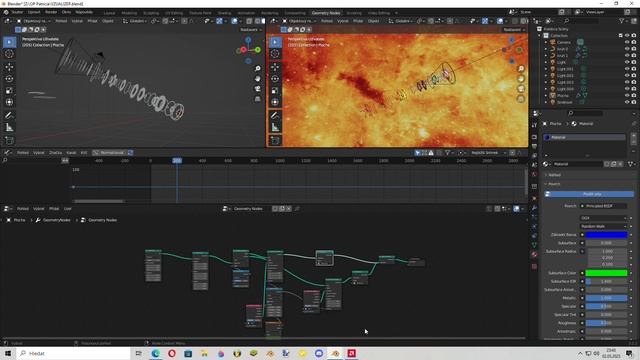
Task: Click the outliner filter funnel icon
Action: 622,21
